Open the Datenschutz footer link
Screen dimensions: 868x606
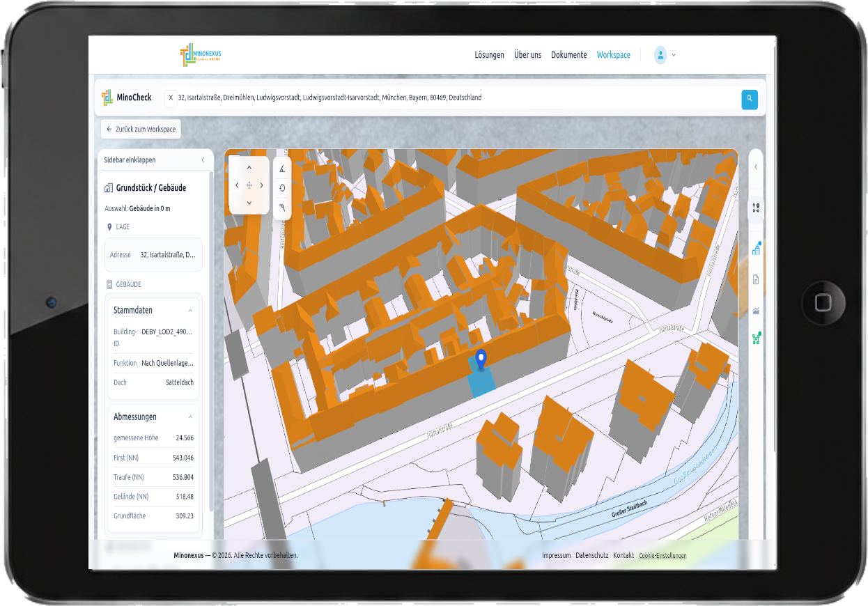coord(591,556)
